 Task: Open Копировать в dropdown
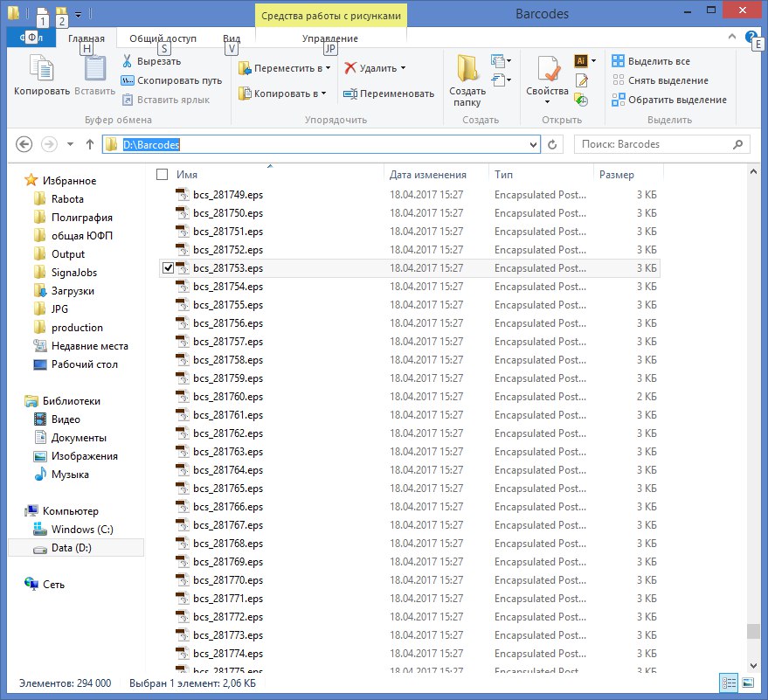pyautogui.click(x=282, y=94)
